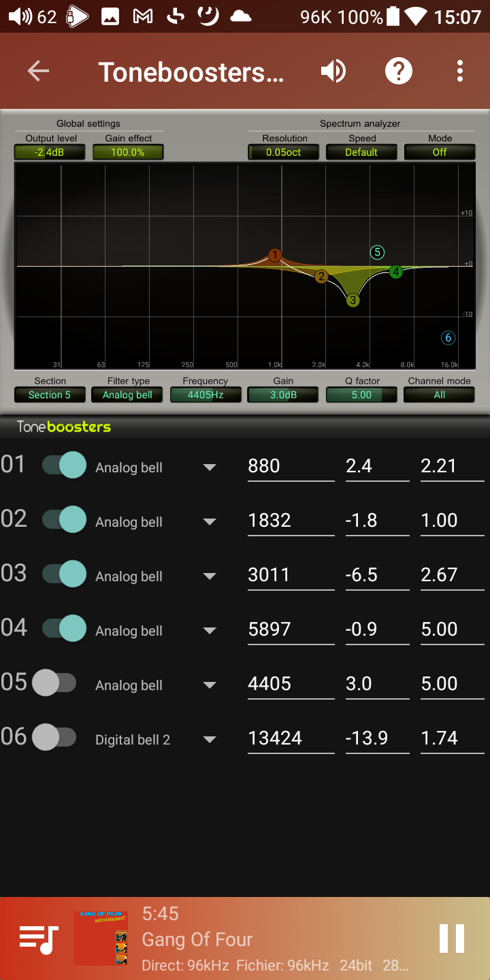Viewport: 490px width, 980px height.
Task: Edit band 02 gain -1.8
Action: point(377,521)
